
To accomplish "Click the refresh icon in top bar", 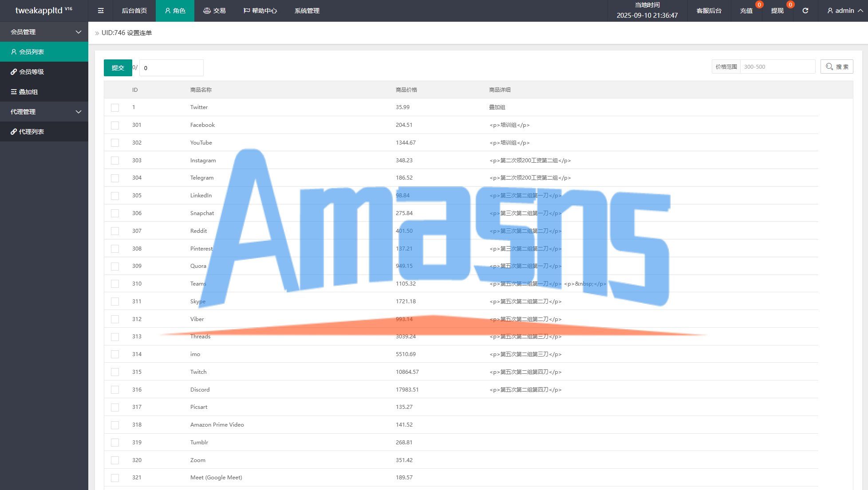I will tap(805, 11).
